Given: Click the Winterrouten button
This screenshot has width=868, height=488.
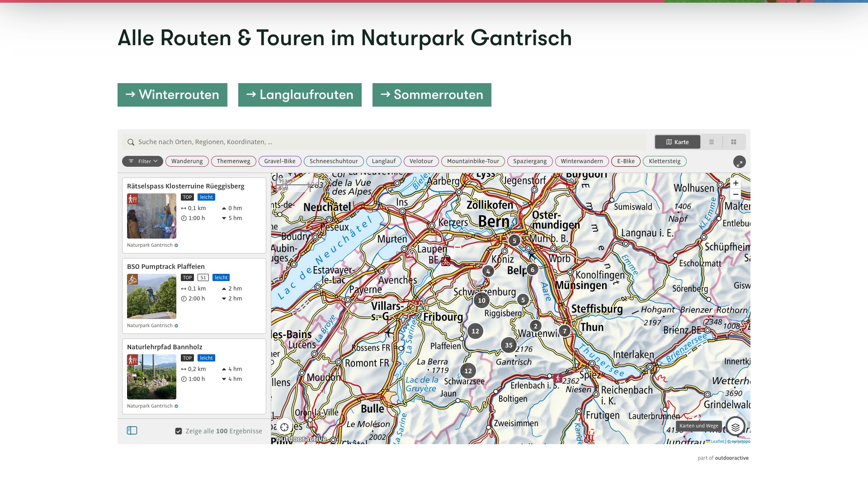Looking at the screenshot, I should (172, 95).
